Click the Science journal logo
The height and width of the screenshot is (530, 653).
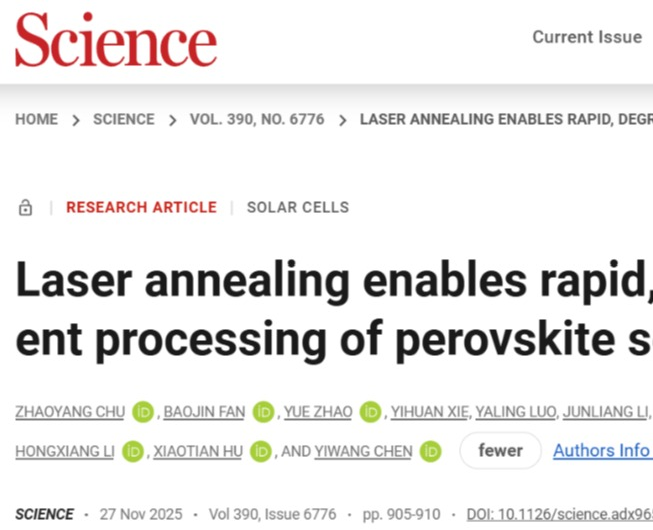point(115,40)
